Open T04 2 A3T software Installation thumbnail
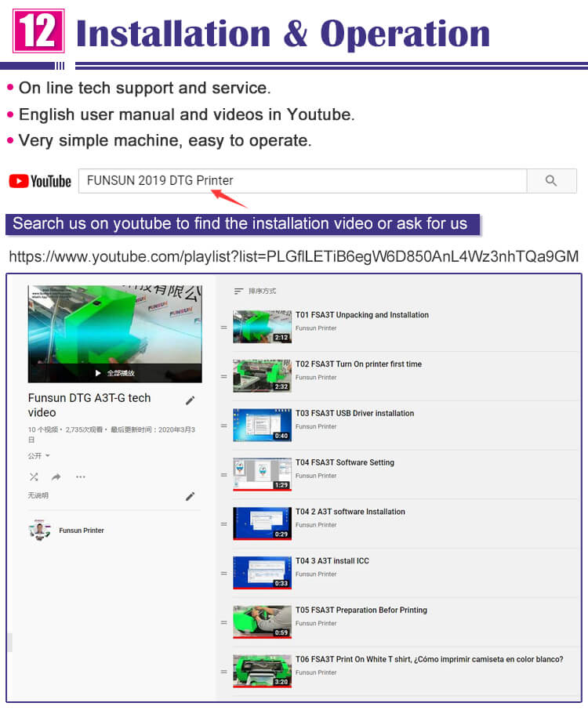 263,523
